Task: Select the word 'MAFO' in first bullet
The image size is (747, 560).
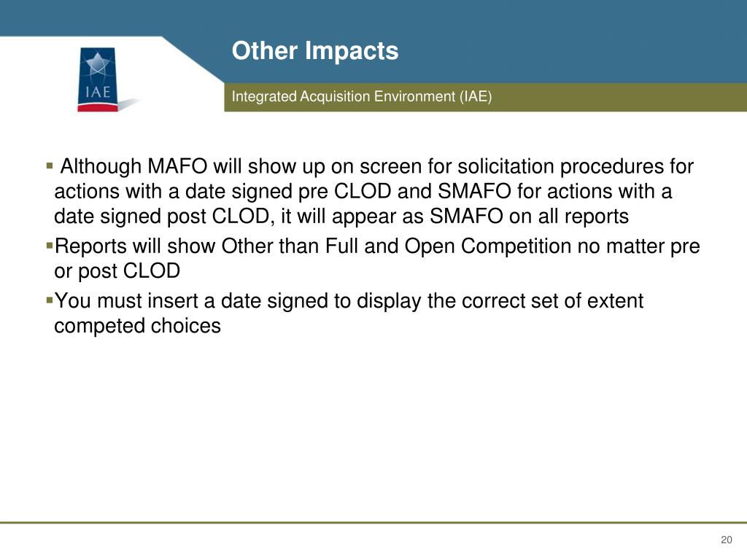Action: coord(177,166)
